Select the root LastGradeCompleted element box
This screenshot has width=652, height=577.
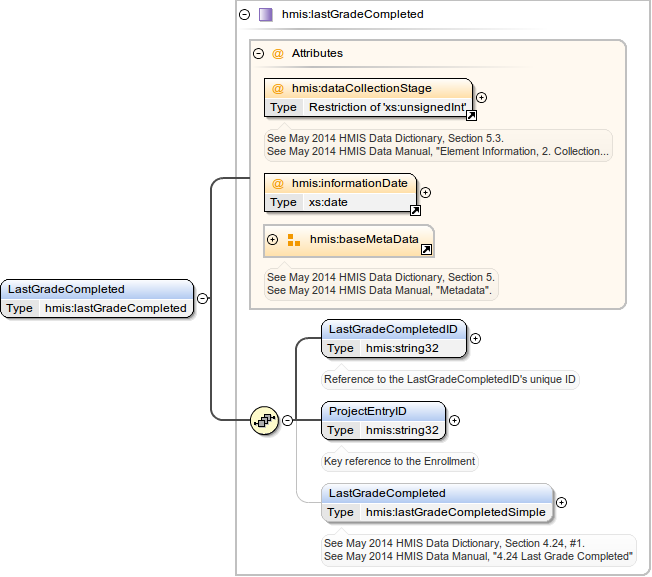coord(96,298)
